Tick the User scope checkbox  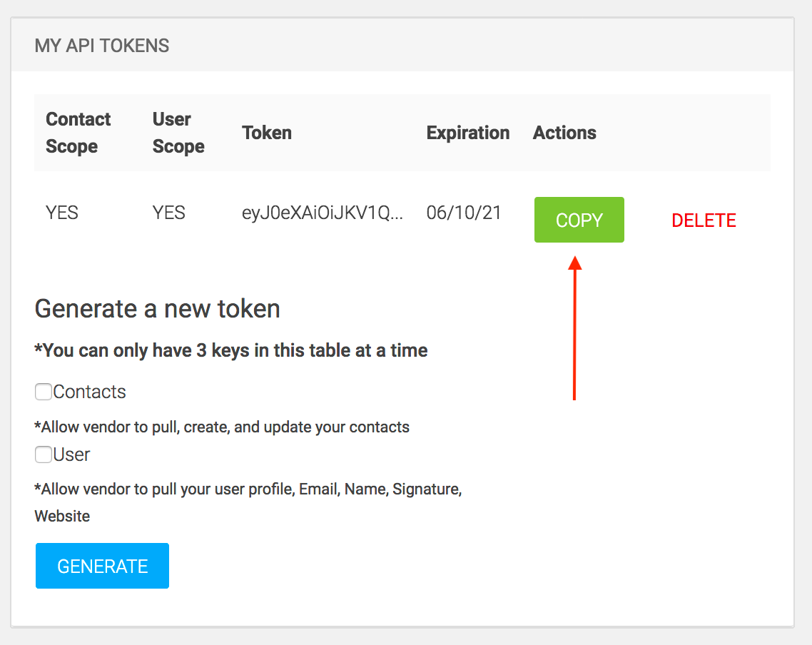coord(44,454)
